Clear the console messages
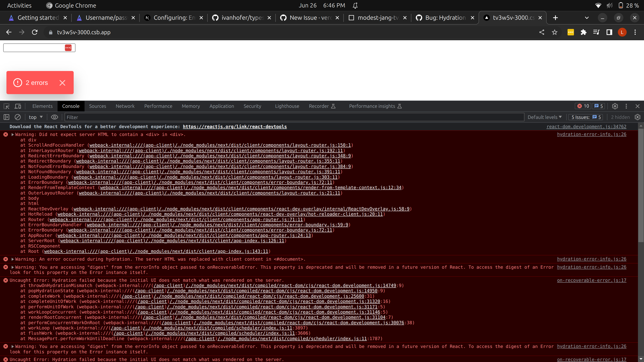 click(17, 117)
